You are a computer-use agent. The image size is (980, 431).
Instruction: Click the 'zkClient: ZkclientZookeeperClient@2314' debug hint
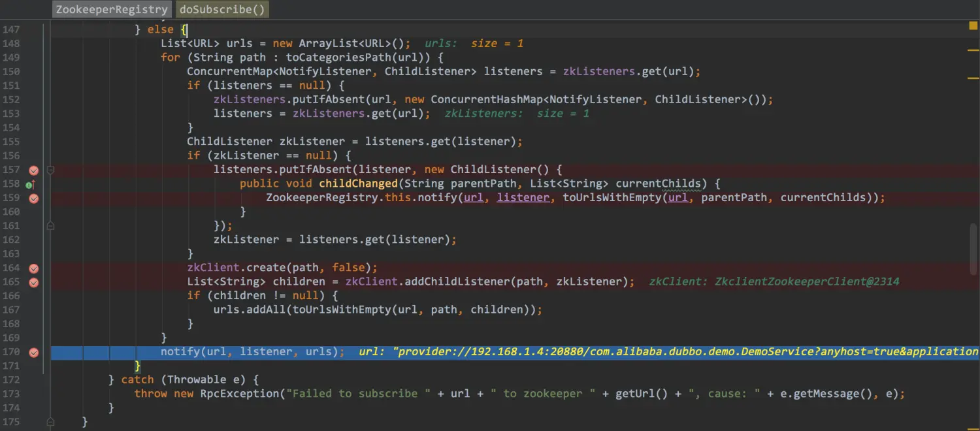tap(774, 281)
